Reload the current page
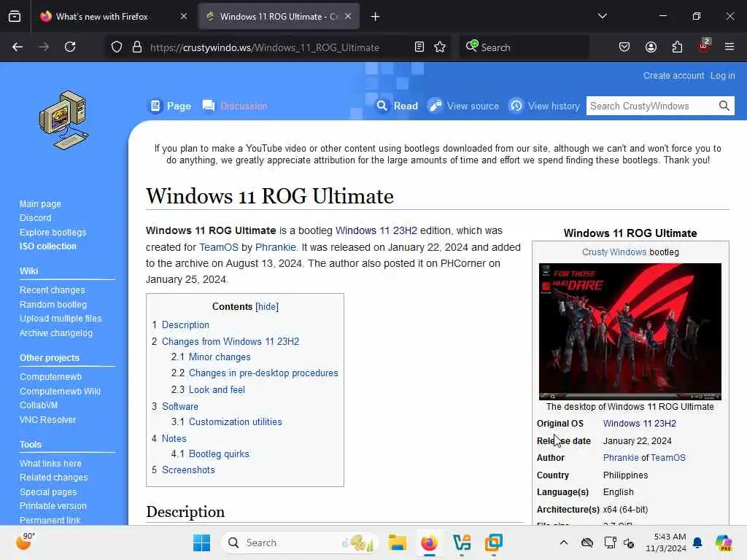Screen dimensions: 747x560 click(70, 47)
